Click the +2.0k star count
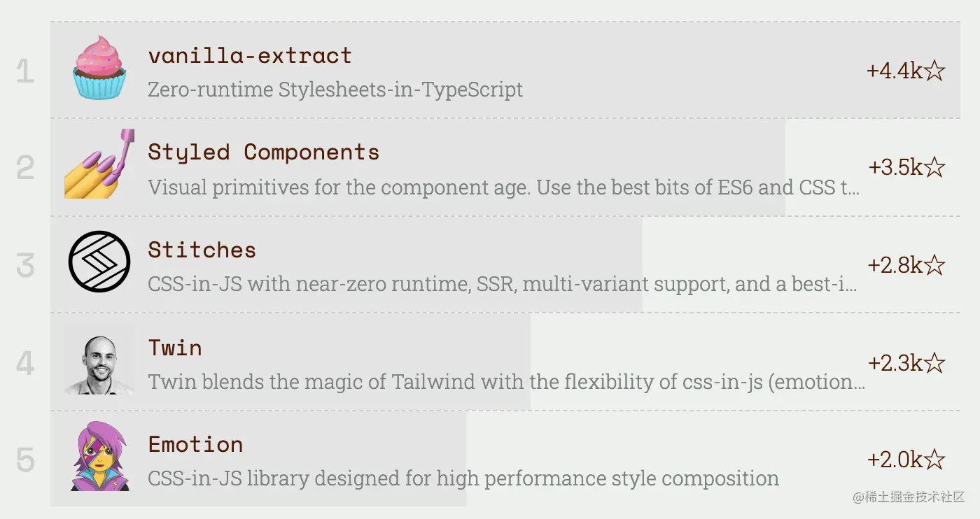Screen dimensions: 980x519 [x=906, y=460]
